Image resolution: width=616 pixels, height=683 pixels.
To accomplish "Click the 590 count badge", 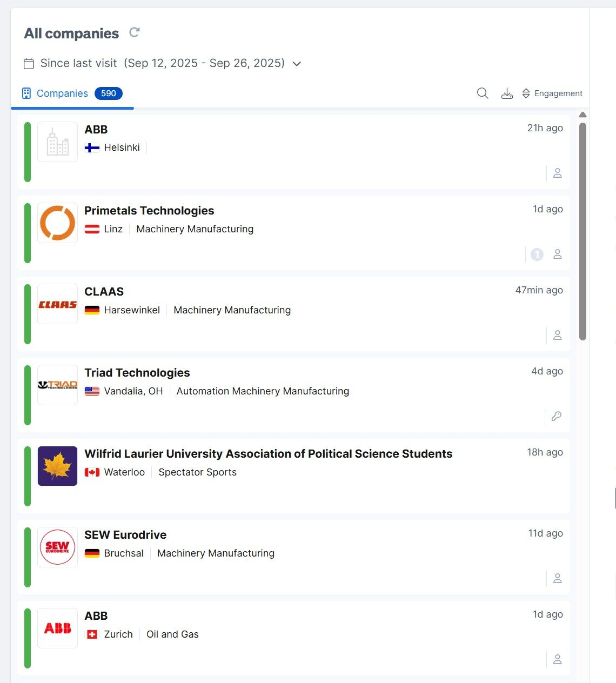I will coord(109,93).
